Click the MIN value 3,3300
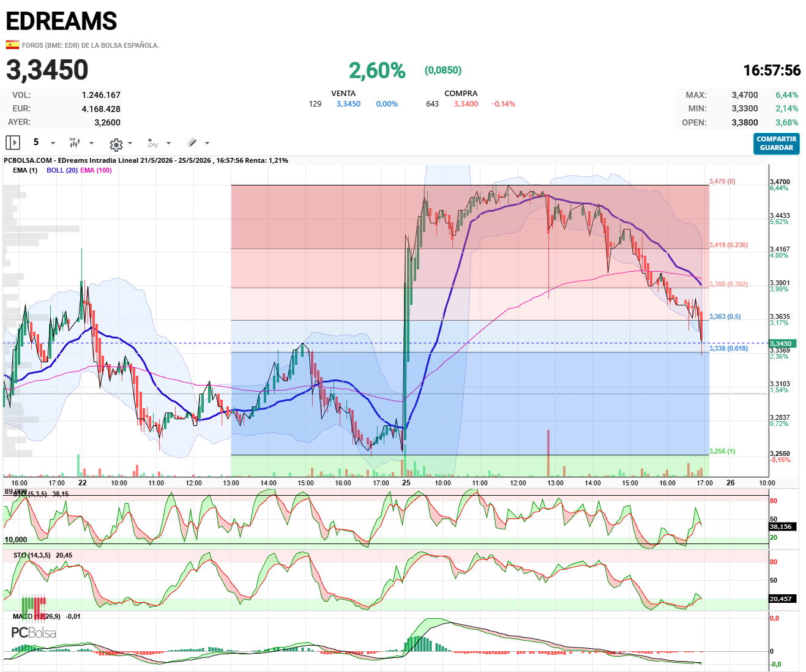This screenshot has width=806, height=672. (745, 108)
